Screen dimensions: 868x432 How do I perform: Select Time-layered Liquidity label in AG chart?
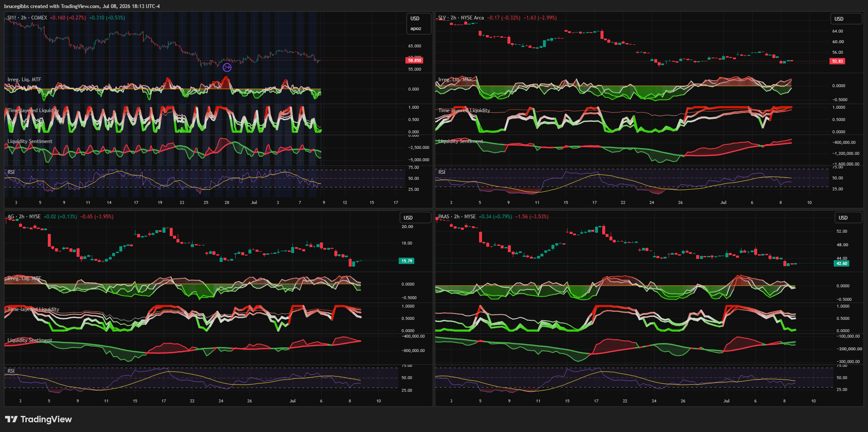point(33,309)
